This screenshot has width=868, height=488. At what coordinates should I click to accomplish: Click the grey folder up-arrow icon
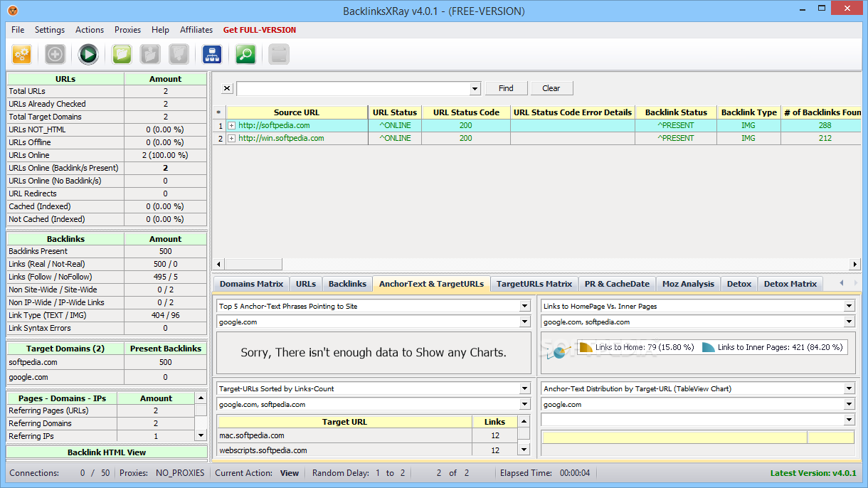(x=150, y=54)
